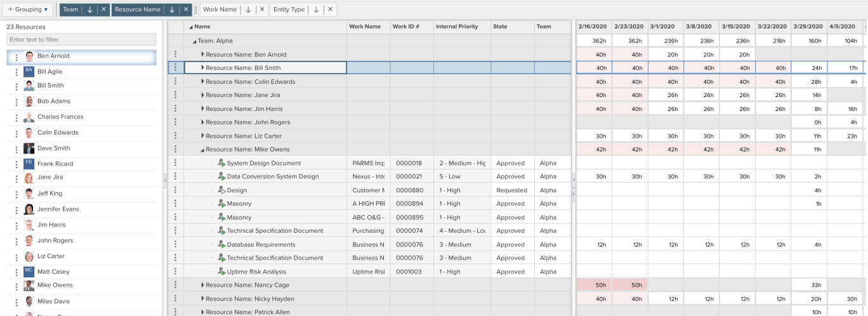Open the menu dots beside Ben Arnold in resource list
The width and height of the screenshot is (868, 316).
pyautogui.click(x=16, y=56)
